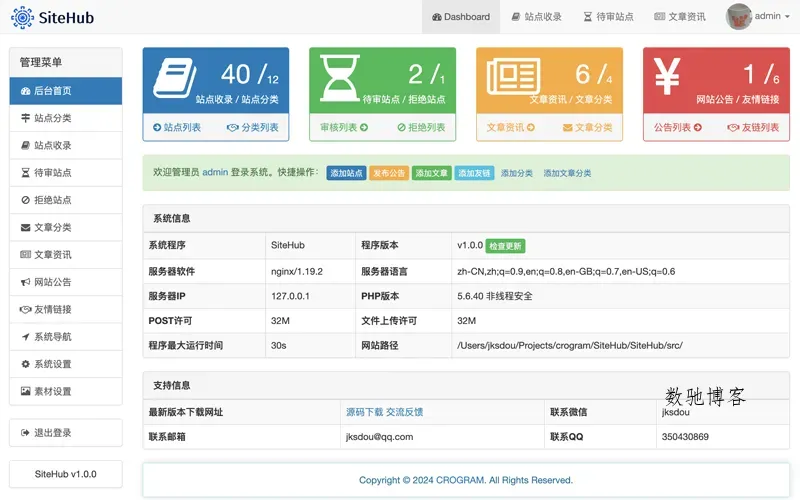800x500 pixels.
Task: Click the admin link in welcome message
Action: click(x=215, y=172)
